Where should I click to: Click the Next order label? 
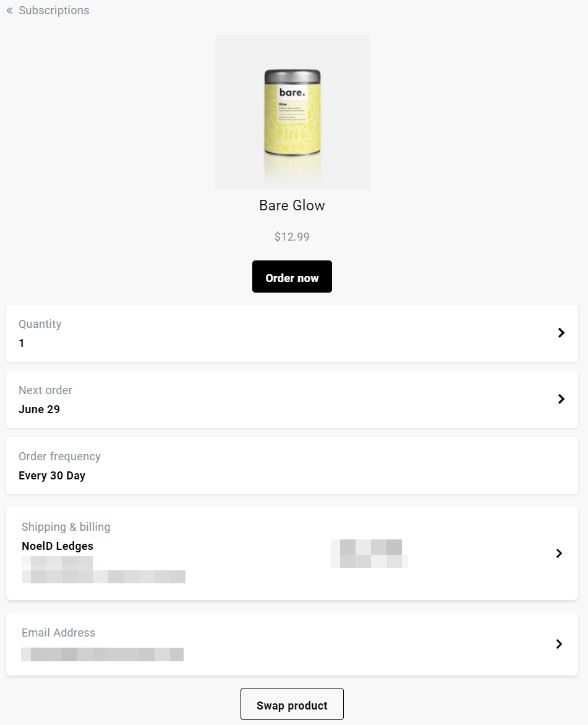(x=45, y=390)
